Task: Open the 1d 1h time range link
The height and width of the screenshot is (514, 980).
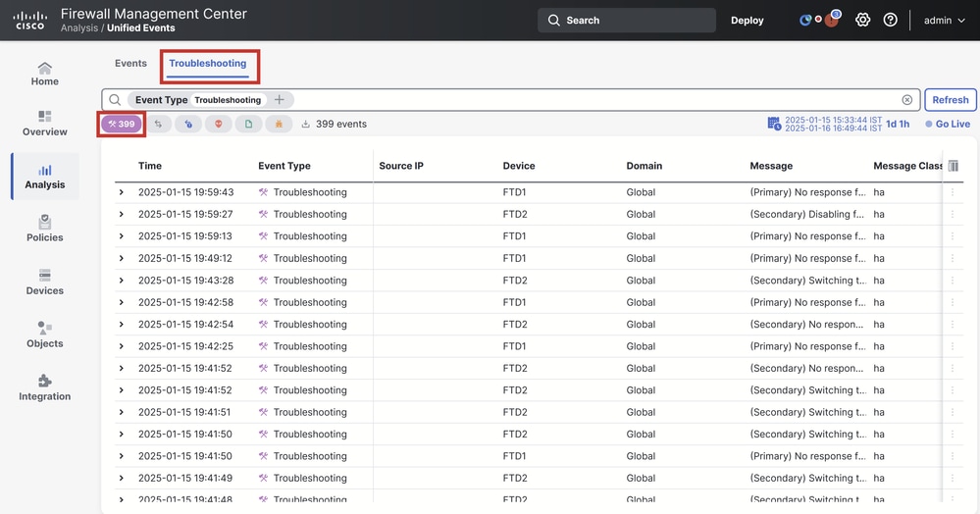Action: click(x=898, y=124)
